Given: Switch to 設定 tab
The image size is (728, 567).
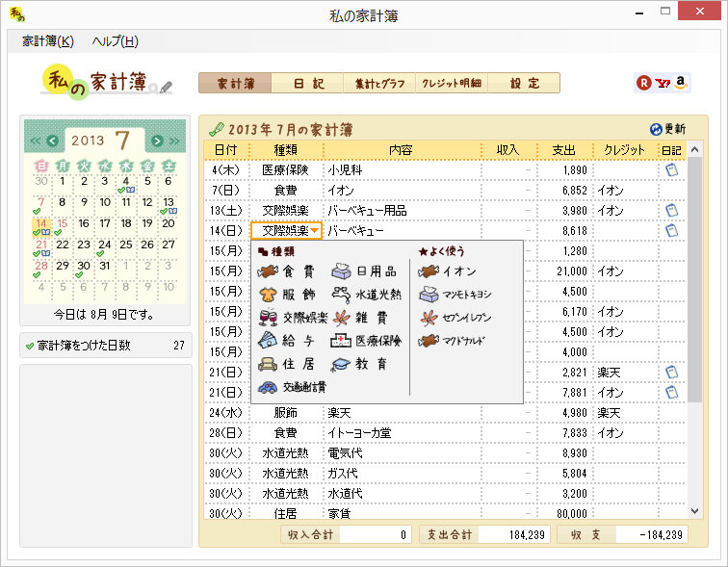Looking at the screenshot, I should click(x=524, y=83).
